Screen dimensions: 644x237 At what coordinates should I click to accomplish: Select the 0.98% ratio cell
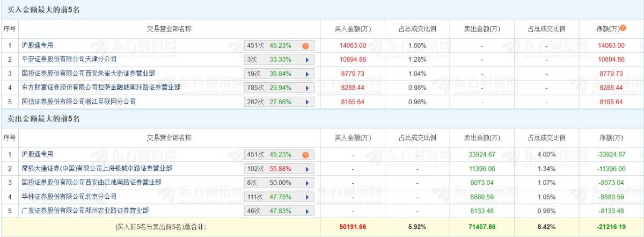pyautogui.click(x=417, y=88)
